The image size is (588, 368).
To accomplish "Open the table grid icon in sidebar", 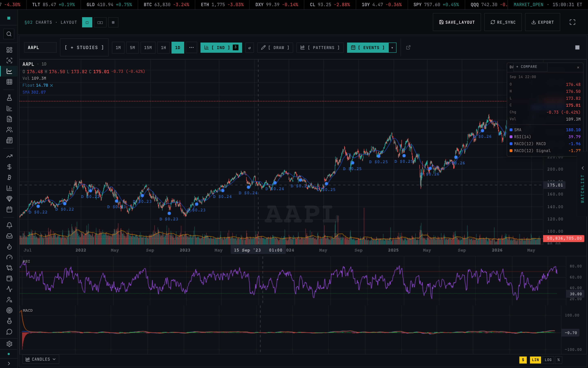I will 9,82.
